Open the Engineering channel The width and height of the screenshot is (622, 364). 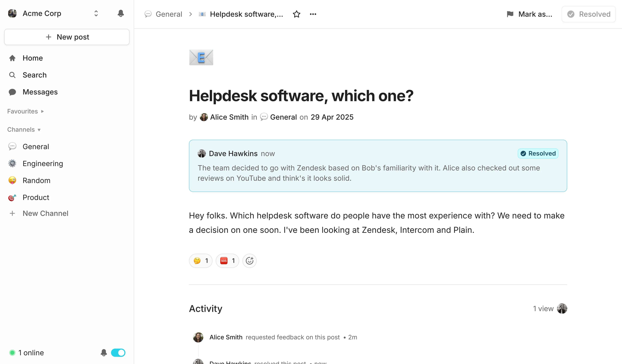pyautogui.click(x=43, y=164)
